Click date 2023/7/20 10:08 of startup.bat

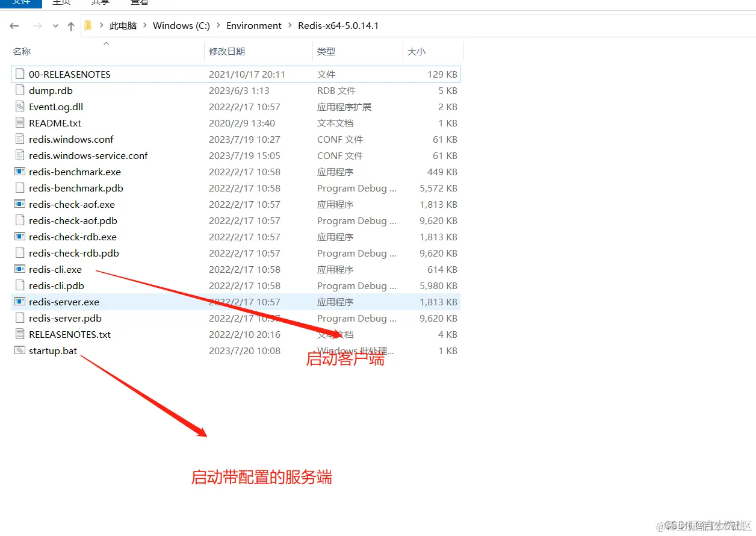click(x=244, y=351)
